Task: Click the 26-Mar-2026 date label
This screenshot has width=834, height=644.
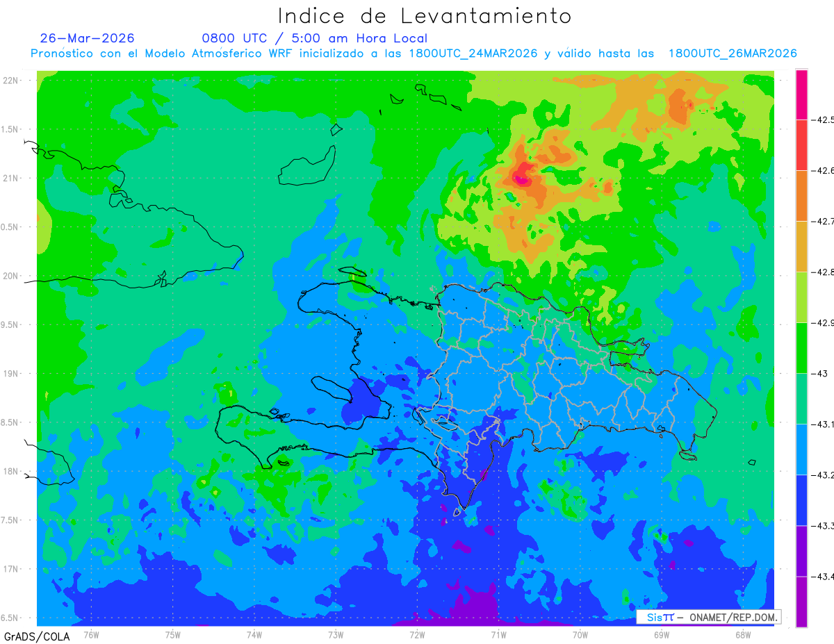Action: pyautogui.click(x=88, y=38)
